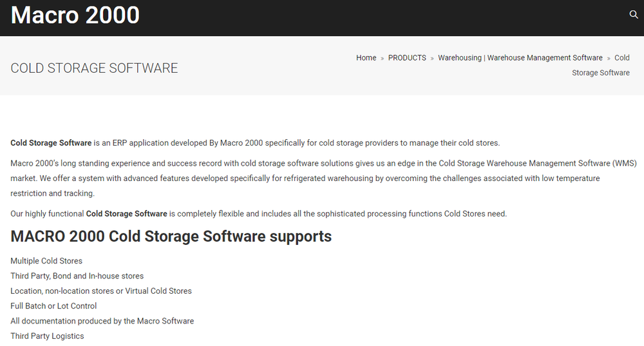The width and height of the screenshot is (644, 346).
Task: Click the list item Multiple Cold Stores
Action: [46, 261]
